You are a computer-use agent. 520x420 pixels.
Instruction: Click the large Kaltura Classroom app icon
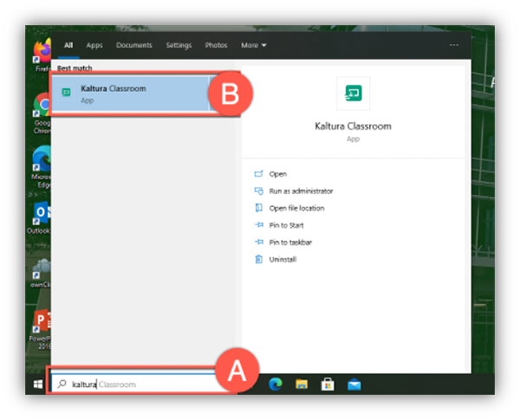[353, 94]
